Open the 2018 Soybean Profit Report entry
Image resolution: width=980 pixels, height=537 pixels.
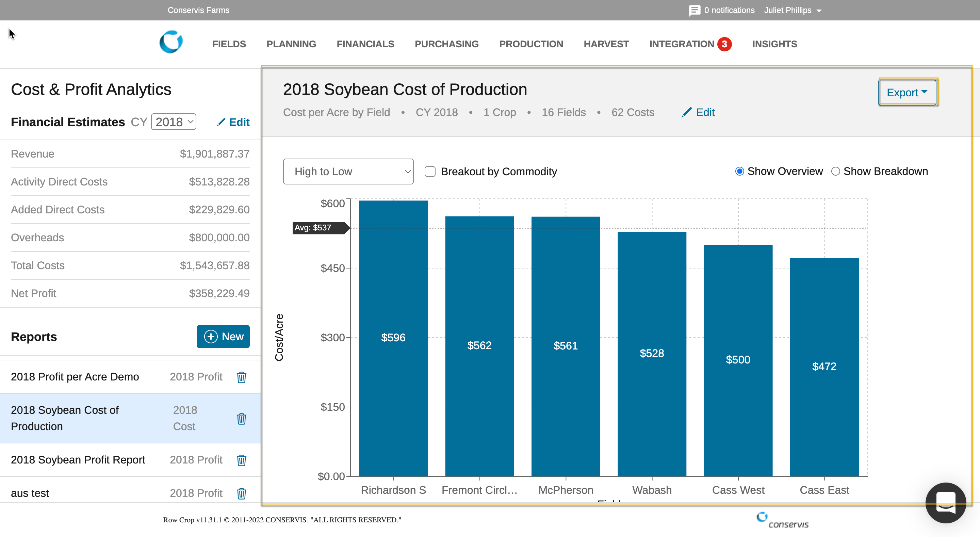click(x=78, y=460)
